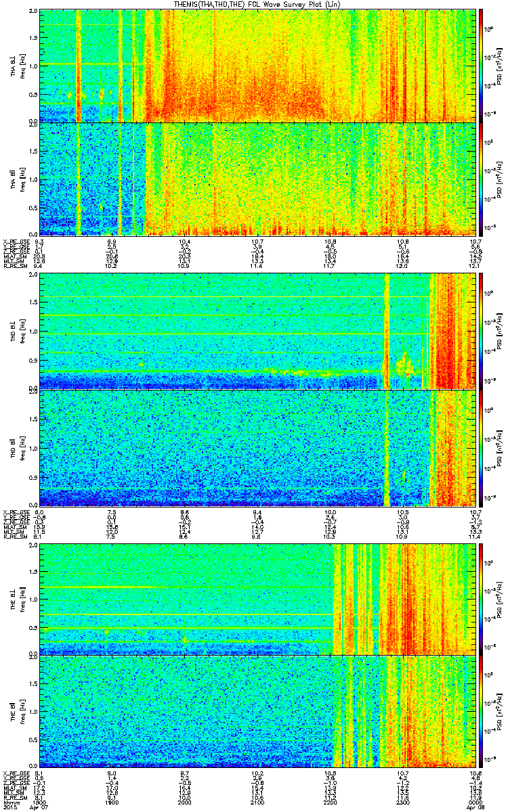Click the 2000 time tick label
508x812 pixels.
pos(185,802)
